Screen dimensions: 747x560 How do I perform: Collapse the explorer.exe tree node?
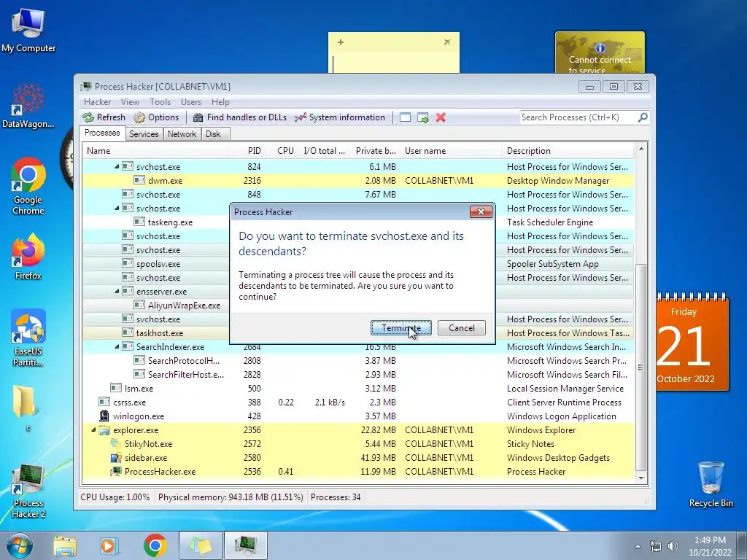(x=93, y=430)
